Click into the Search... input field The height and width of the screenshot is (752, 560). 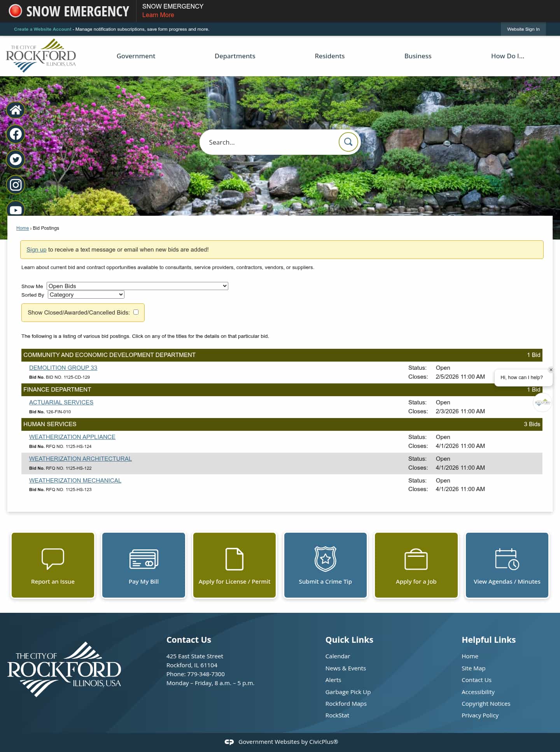click(x=270, y=142)
